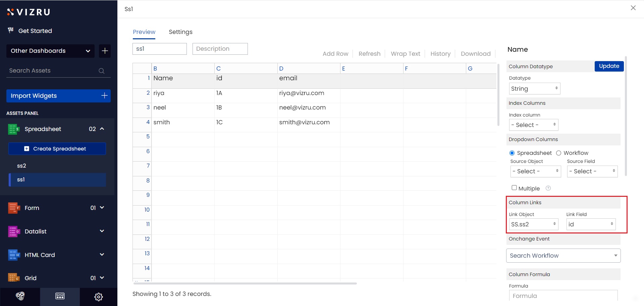Open settings gear in bottom bar
Image resolution: width=644 pixels, height=306 pixels.
point(99,297)
